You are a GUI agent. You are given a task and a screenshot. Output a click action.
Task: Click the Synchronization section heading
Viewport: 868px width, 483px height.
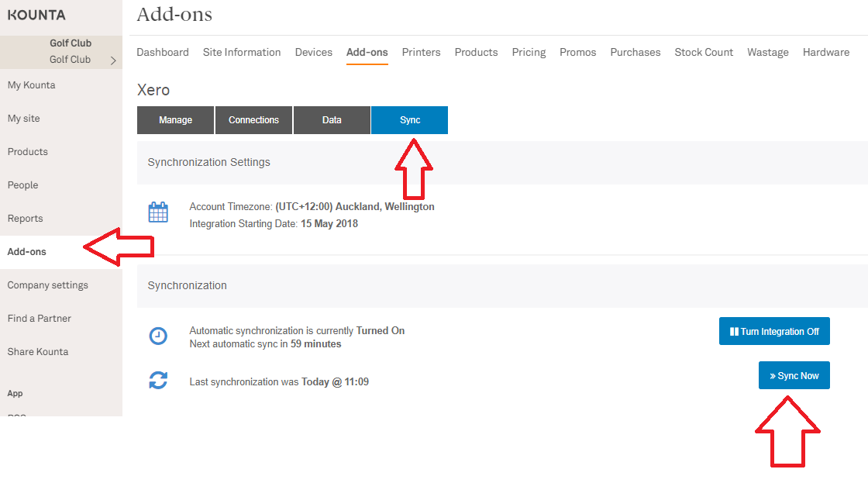(187, 285)
